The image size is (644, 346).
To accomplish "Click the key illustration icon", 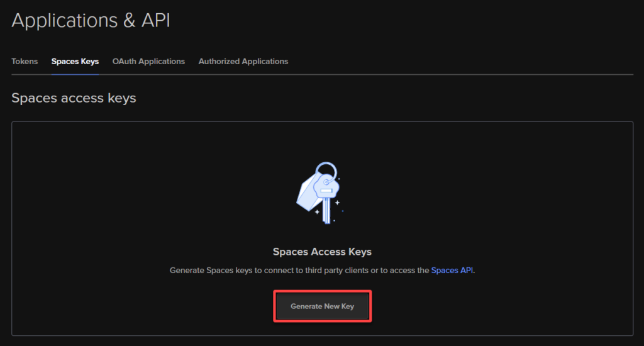I will point(321,193).
